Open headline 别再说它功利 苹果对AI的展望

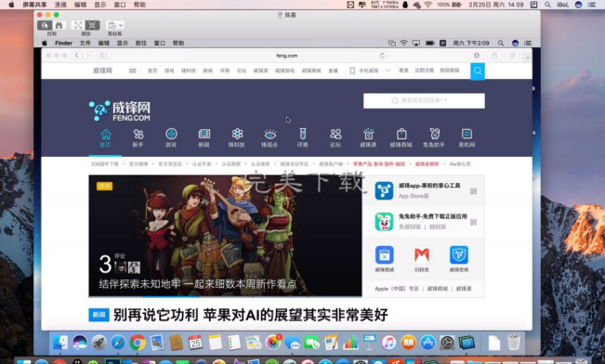click(250, 315)
